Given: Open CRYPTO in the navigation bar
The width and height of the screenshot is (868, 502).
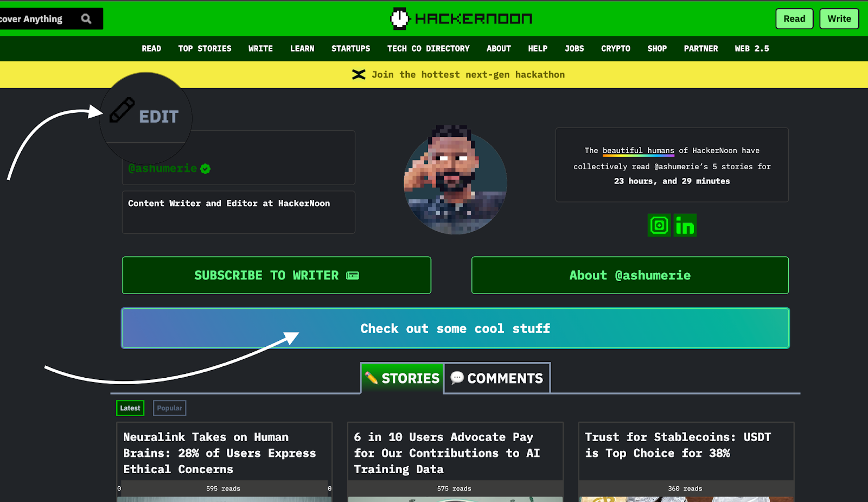Looking at the screenshot, I should pyautogui.click(x=615, y=49).
